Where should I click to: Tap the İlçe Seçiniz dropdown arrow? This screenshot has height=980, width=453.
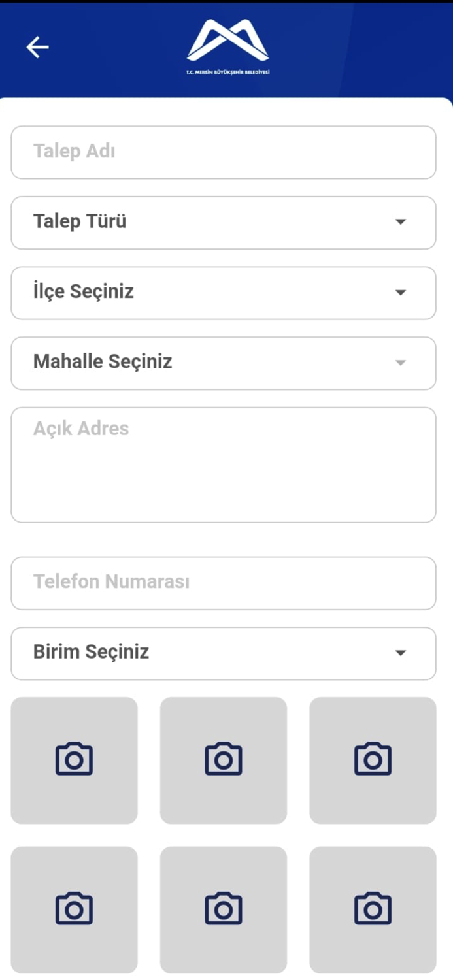coord(401,293)
